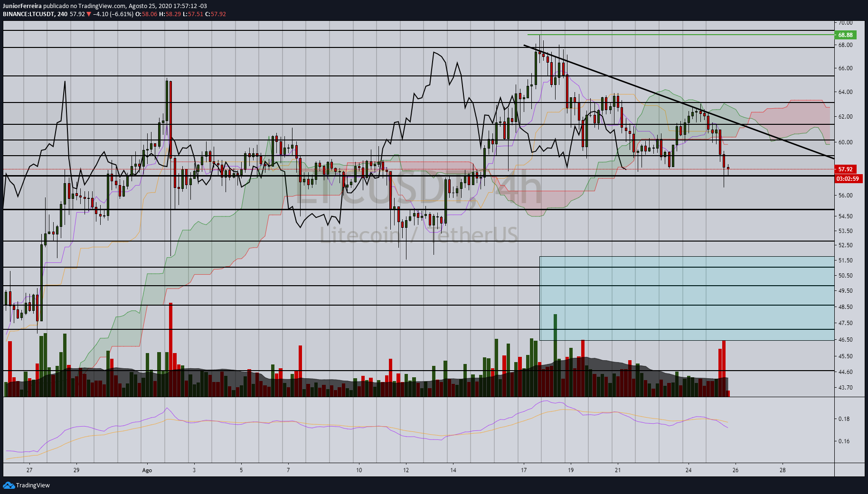Click the 48.50 price axis label
The width and height of the screenshot is (868, 494).
(x=845, y=307)
